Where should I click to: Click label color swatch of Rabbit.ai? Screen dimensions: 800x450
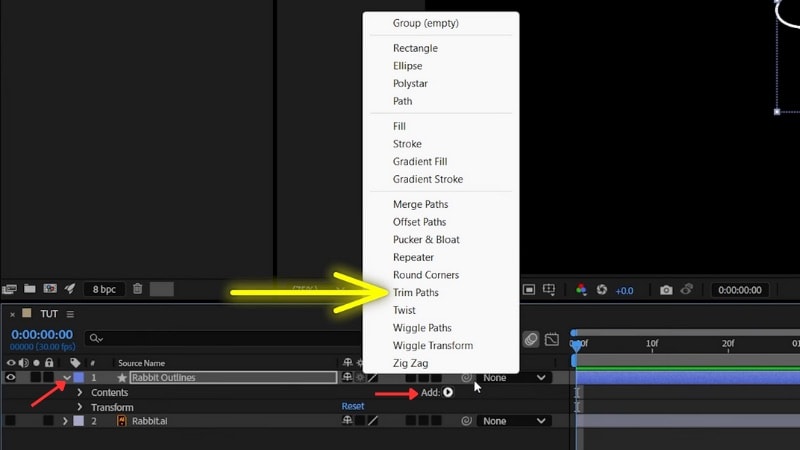click(79, 421)
